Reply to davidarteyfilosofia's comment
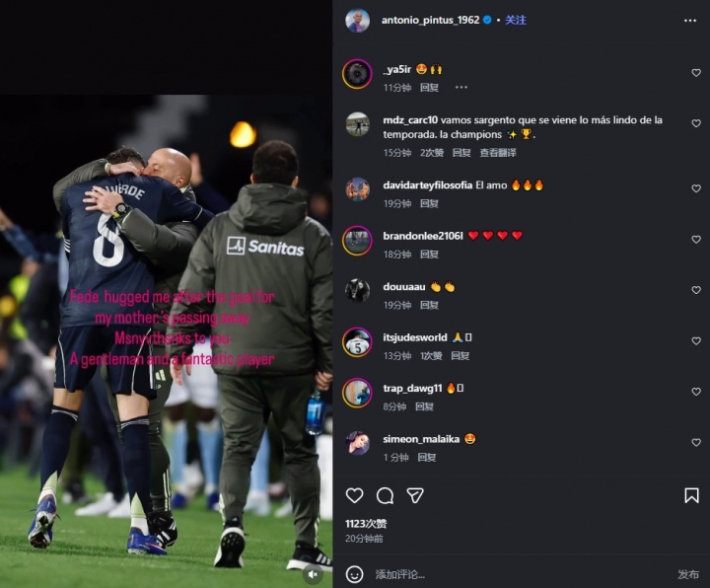Image resolution: width=710 pixels, height=588 pixels. point(429,203)
